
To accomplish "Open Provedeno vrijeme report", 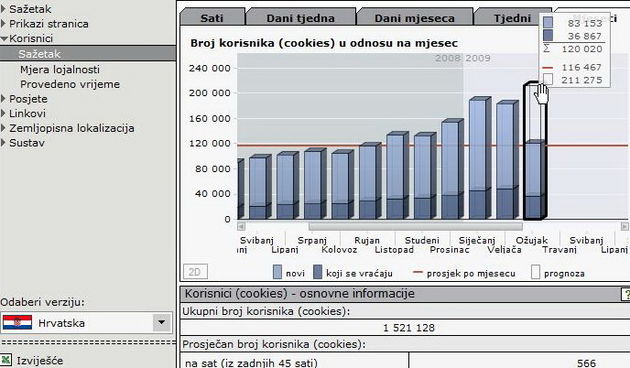I will (70, 84).
